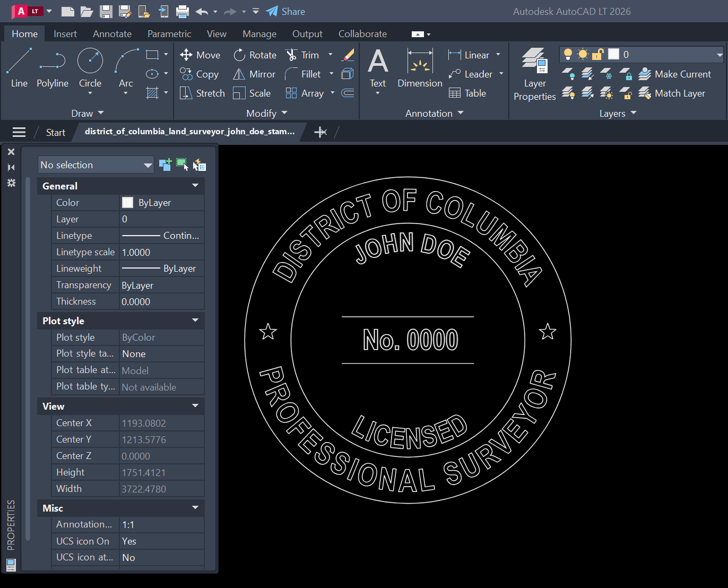
Task: Click the layer Unlock icon
Action: [626, 93]
